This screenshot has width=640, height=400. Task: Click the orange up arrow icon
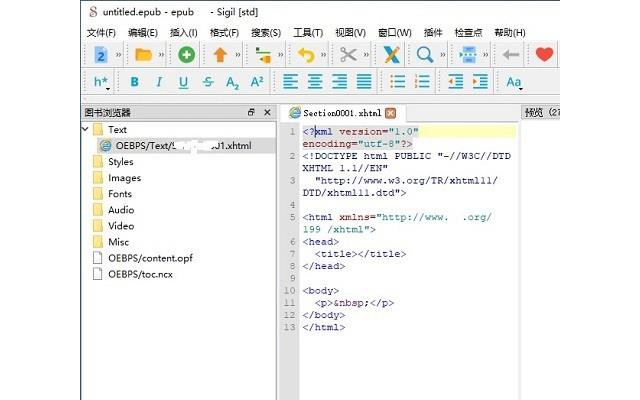point(220,54)
